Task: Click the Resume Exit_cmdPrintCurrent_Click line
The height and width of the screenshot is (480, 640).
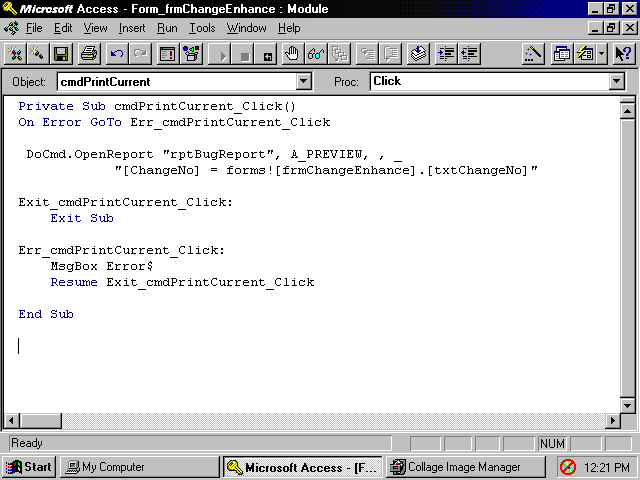Action: (x=182, y=282)
